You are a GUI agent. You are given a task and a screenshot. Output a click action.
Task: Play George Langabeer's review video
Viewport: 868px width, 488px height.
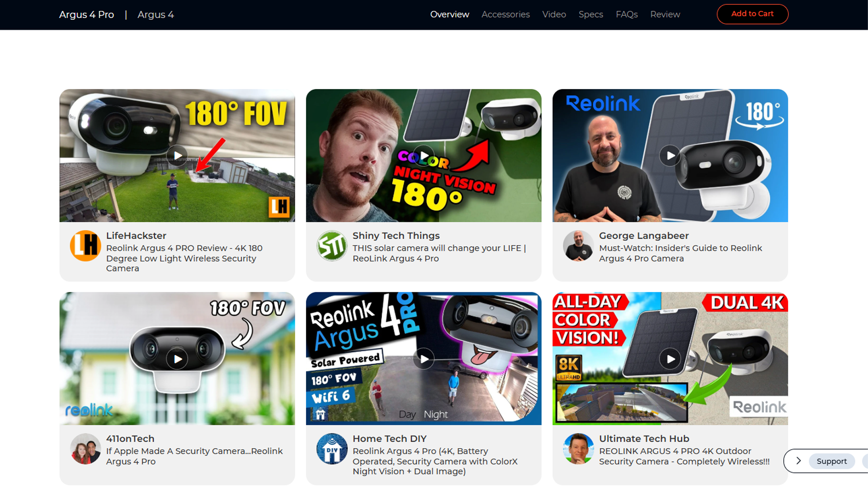[x=670, y=156]
